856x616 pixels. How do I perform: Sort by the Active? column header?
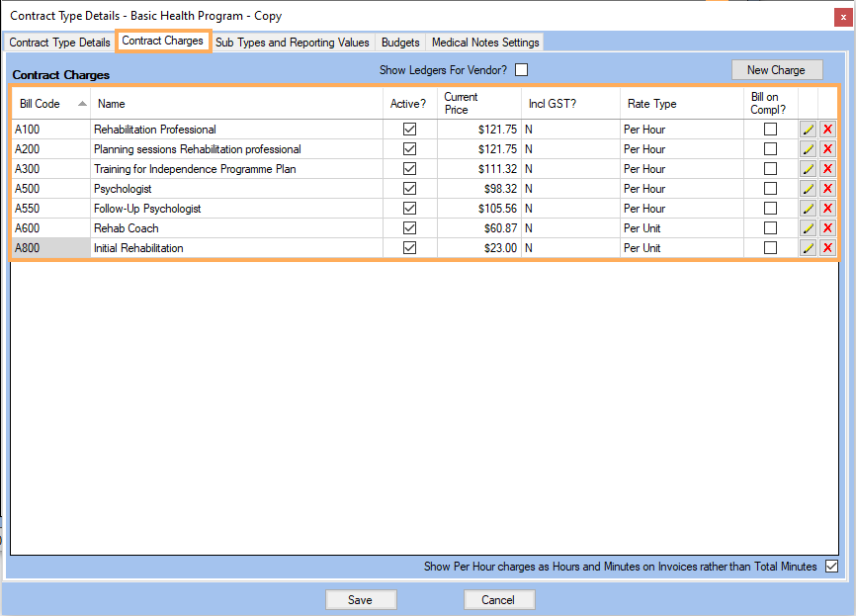tap(410, 104)
